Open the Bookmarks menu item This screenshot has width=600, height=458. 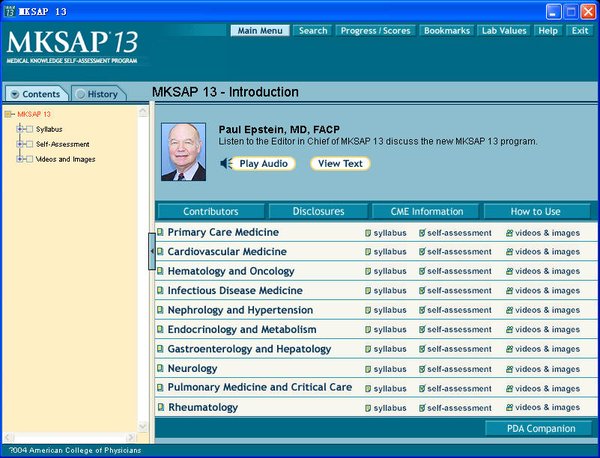pyautogui.click(x=447, y=31)
